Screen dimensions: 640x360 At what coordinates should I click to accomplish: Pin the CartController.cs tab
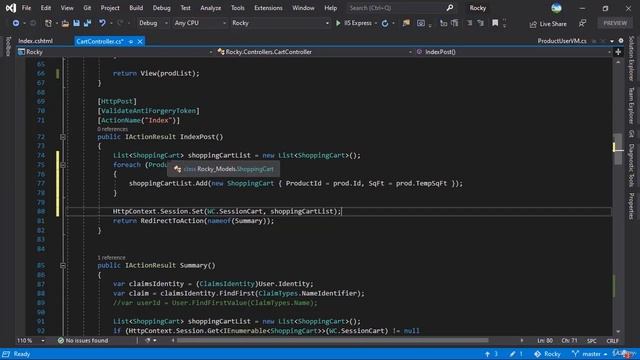(131, 41)
